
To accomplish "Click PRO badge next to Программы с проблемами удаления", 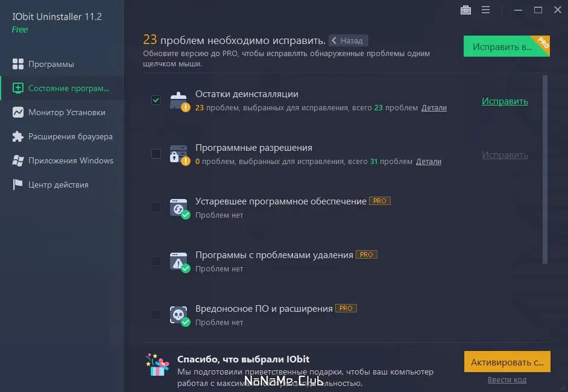I will (x=366, y=254).
